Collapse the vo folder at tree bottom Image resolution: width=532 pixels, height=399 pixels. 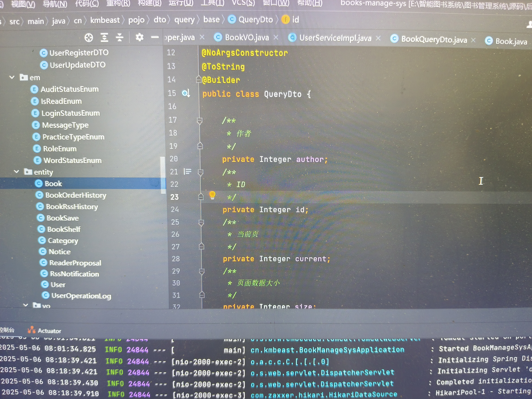pyautogui.click(x=26, y=305)
